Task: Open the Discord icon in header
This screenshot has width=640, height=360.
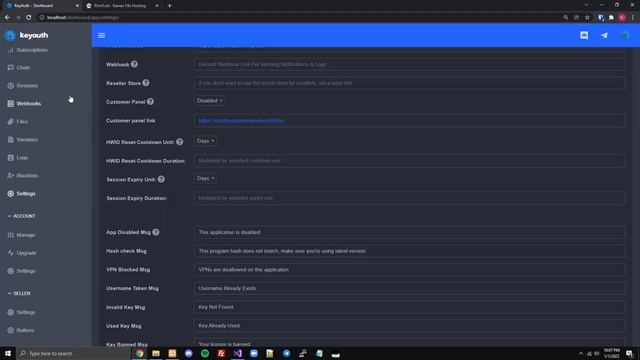Action: click(x=584, y=36)
